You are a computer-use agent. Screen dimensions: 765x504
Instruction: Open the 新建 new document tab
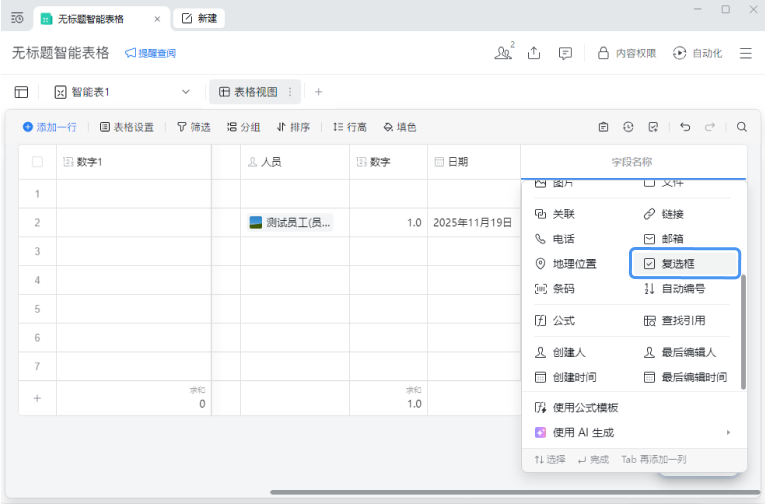[199, 19]
